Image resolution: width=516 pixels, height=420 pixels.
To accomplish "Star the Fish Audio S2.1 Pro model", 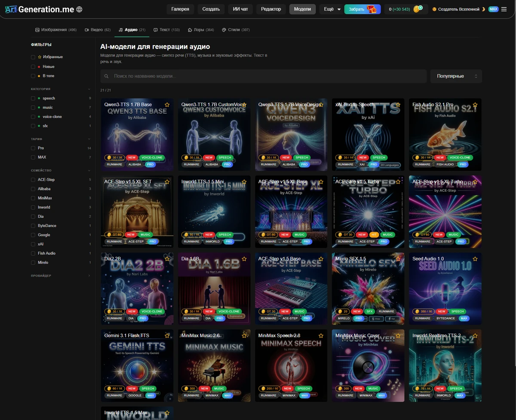I will (475, 104).
